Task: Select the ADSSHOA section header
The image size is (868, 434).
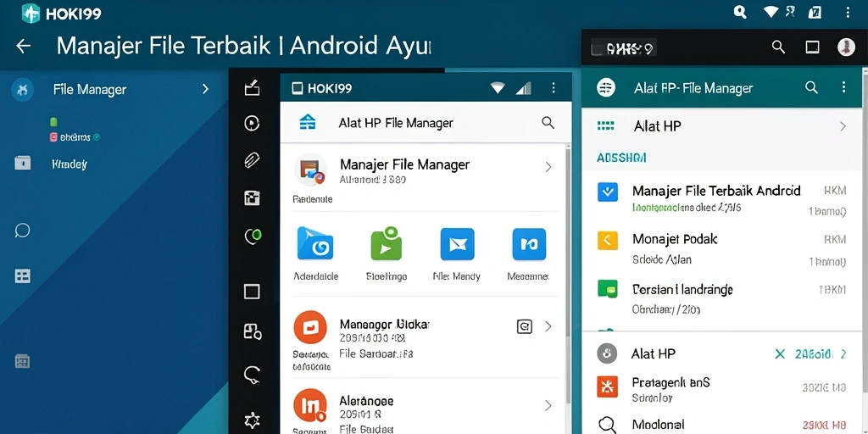Action: pyautogui.click(x=621, y=159)
